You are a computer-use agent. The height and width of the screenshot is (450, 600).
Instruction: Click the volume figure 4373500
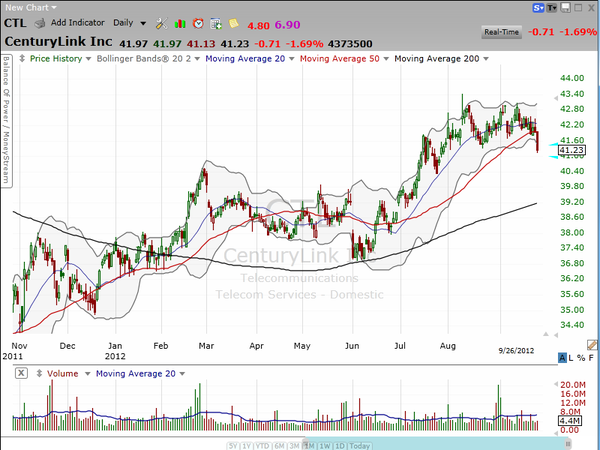click(x=350, y=44)
